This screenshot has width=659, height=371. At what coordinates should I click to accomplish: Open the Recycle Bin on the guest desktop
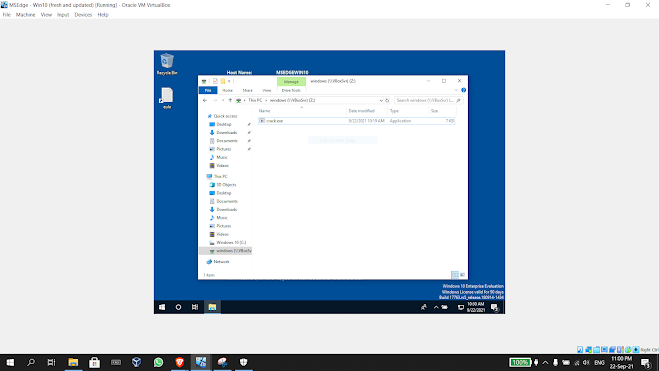pyautogui.click(x=167, y=64)
